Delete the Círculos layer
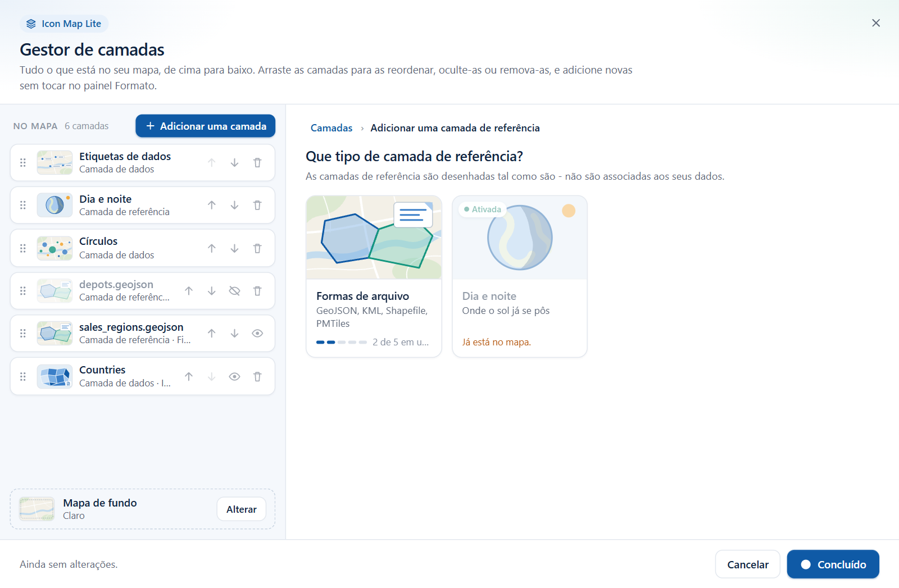This screenshot has width=899, height=588. click(x=257, y=248)
